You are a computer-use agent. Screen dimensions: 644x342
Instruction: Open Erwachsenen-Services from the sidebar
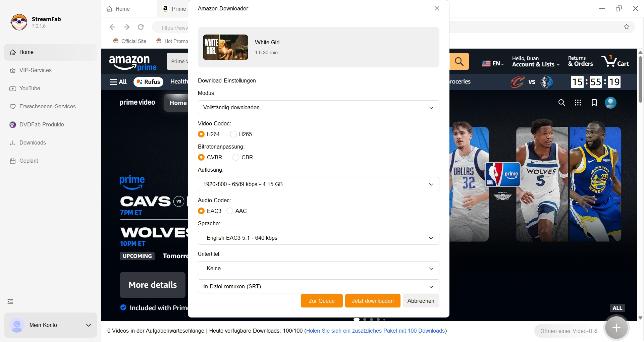[47, 106]
